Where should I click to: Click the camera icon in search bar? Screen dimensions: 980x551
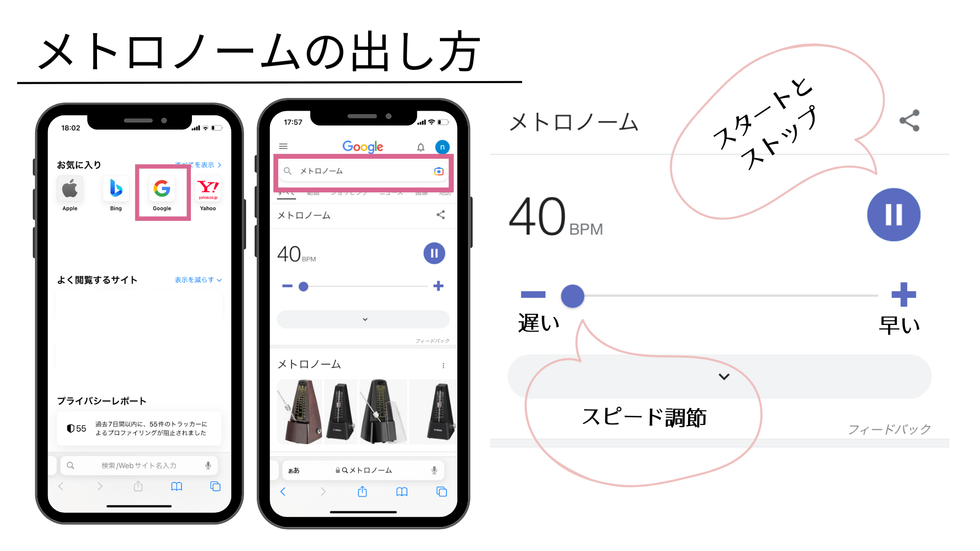tap(439, 171)
